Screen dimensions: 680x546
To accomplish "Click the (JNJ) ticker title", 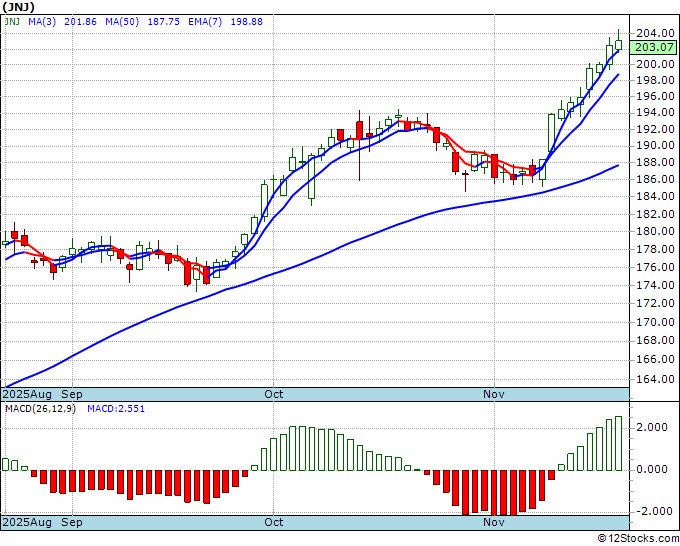I will click(x=18, y=7).
